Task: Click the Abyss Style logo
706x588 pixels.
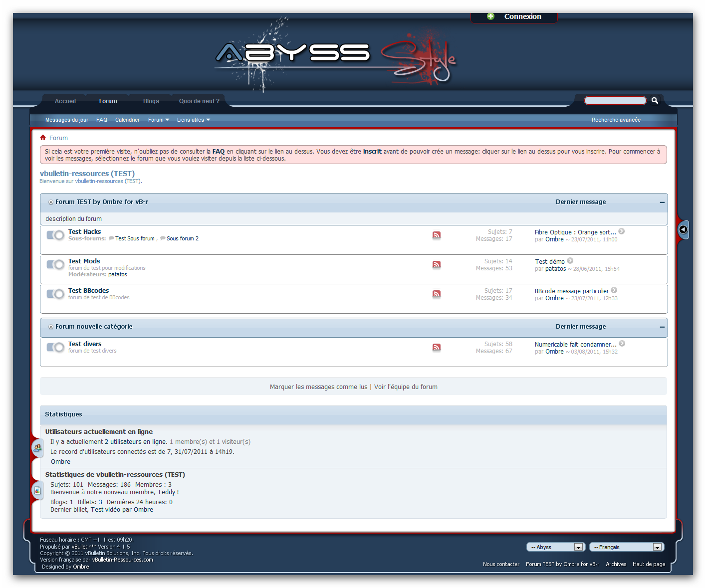Action: [x=335, y=56]
